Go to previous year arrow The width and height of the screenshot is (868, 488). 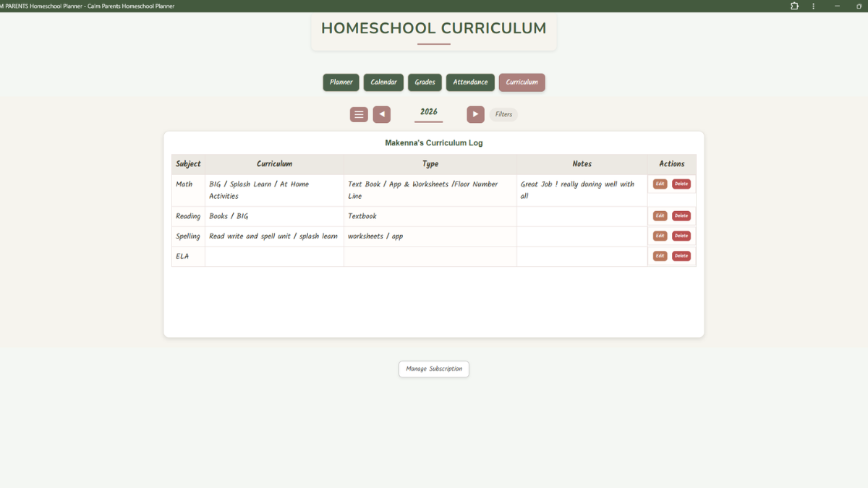pyautogui.click(x=382, y=114)
